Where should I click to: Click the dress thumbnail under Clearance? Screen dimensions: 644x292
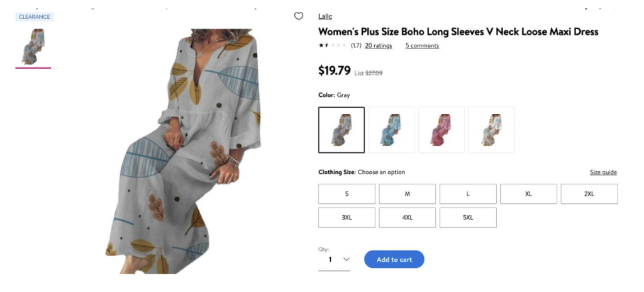[33, 45]
